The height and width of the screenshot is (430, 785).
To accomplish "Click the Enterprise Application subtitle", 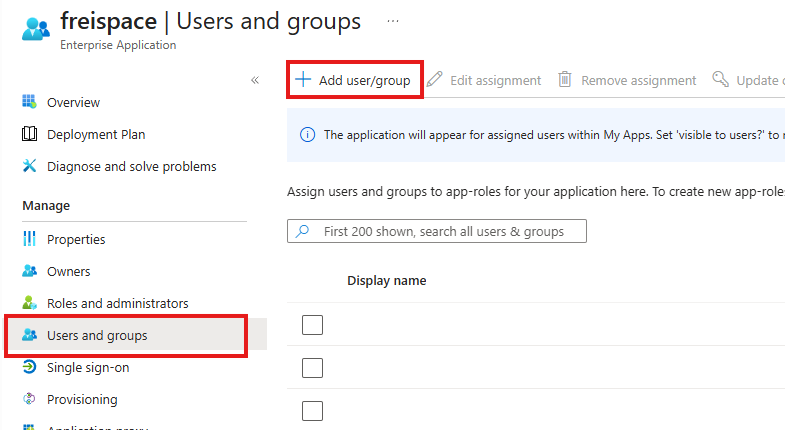I will pos(118,45).
